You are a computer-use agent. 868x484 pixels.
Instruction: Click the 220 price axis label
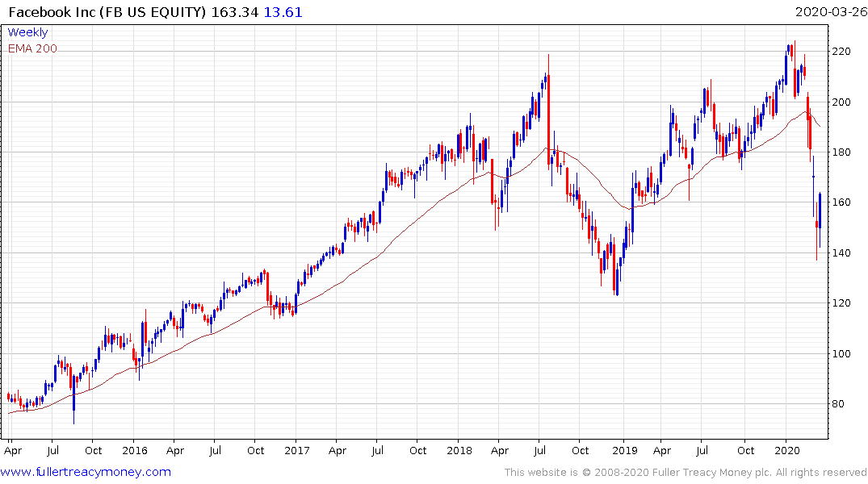(x=841, y=52)
